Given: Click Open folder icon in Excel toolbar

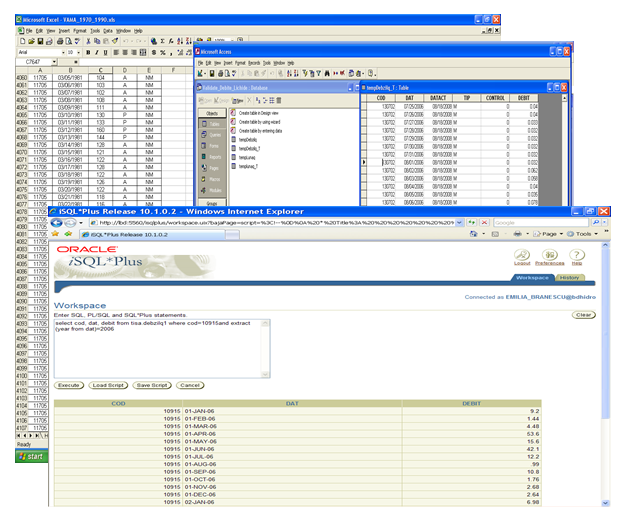Looking at the screenshot, I should pyautogui.click(x=31, y=41).
